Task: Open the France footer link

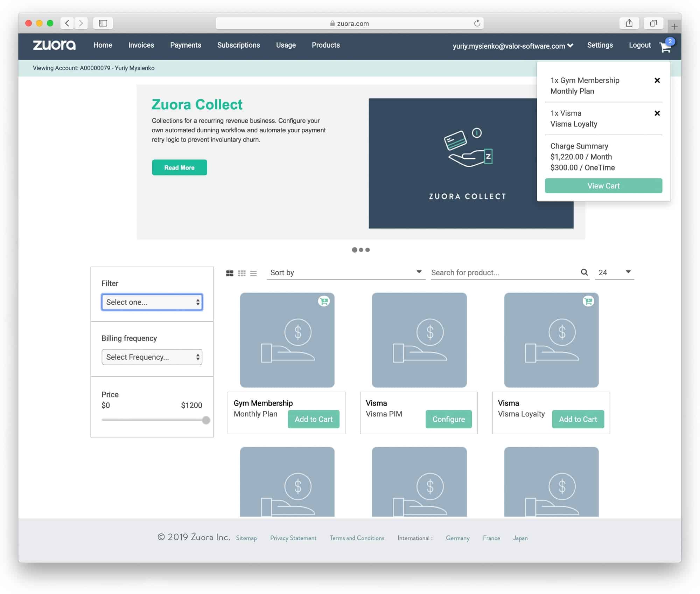Action: pos(491,538)
